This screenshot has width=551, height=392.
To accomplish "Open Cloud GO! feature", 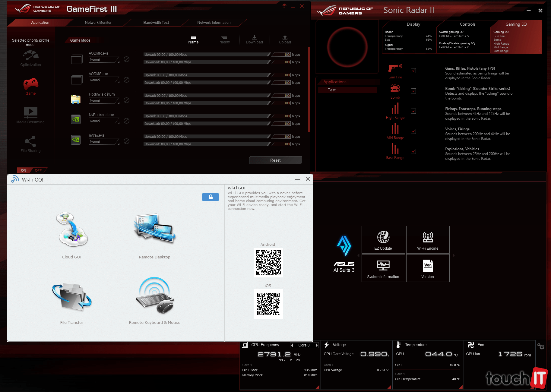I will 72,230.
